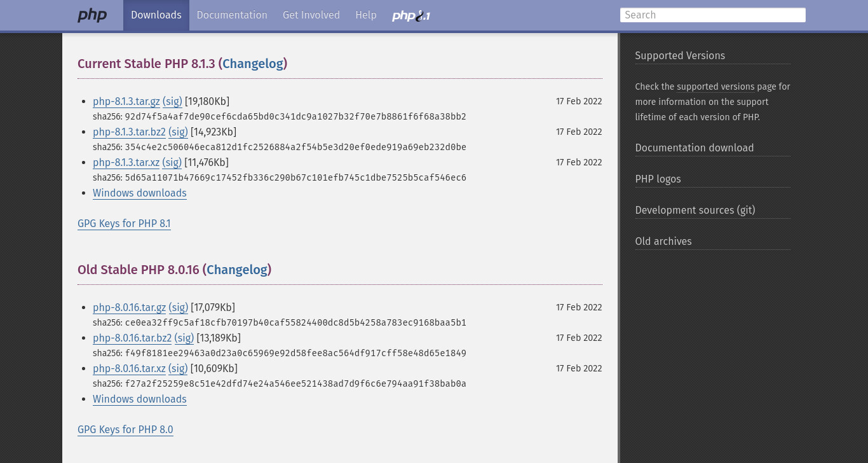Open Windows downloads under PHP 8.1.3
The width and height of the screenshot is (868, 463).
140,193
